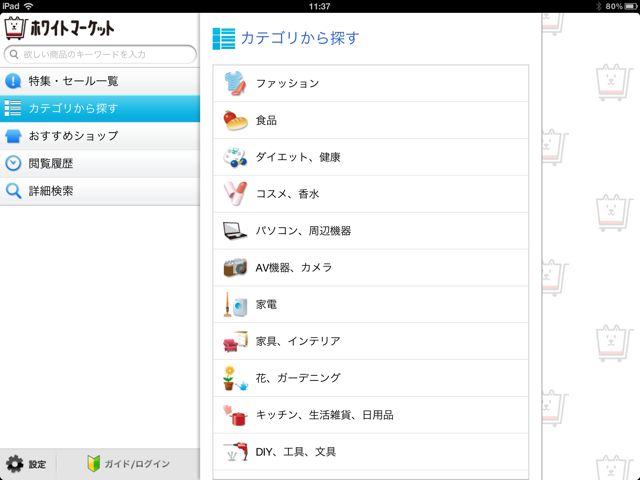Screen dimensions: 640x480
Task: Click the Bluetooth status icon
Action: point(599,6)
